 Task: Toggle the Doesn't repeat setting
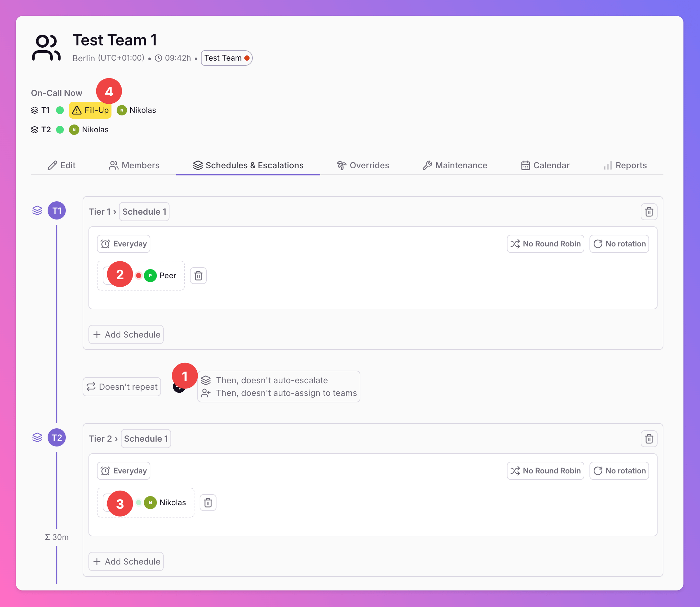[122, 387]
